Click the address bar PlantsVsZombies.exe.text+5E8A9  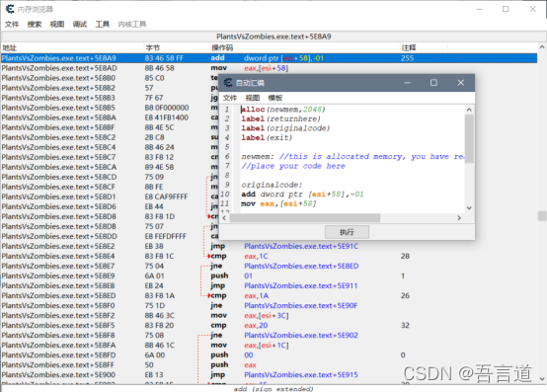click(273, 37)
